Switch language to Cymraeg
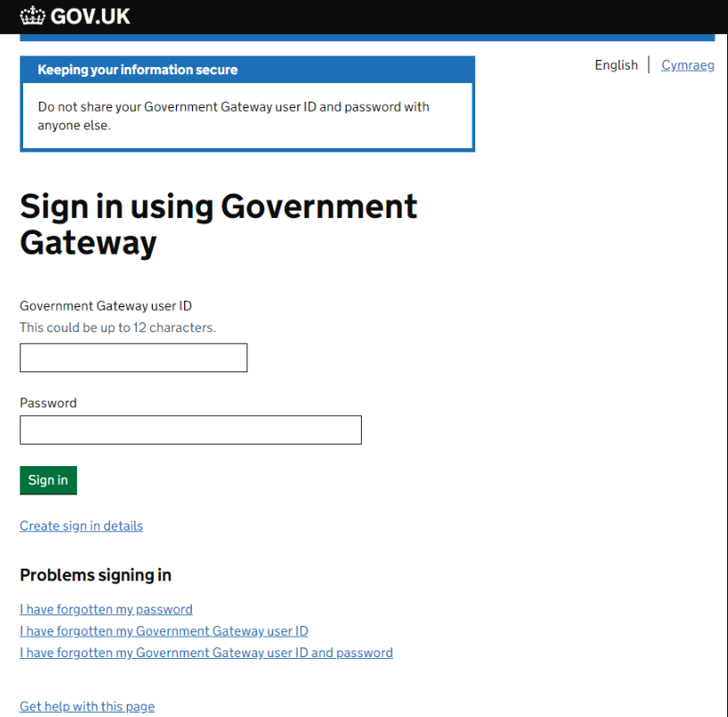This screenshot has height=717, width=728. [x=687, y=65]
